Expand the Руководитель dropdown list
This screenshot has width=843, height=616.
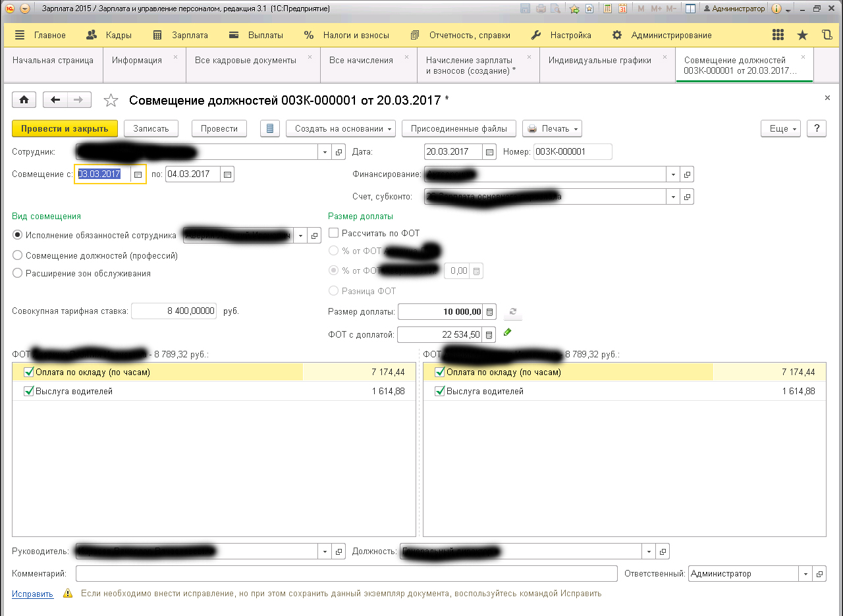325,552
